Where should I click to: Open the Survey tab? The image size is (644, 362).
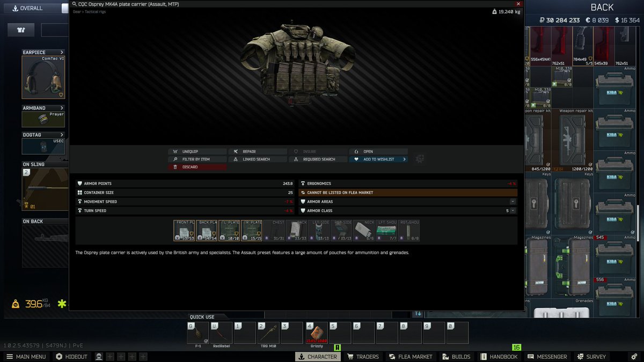(591, 357)
